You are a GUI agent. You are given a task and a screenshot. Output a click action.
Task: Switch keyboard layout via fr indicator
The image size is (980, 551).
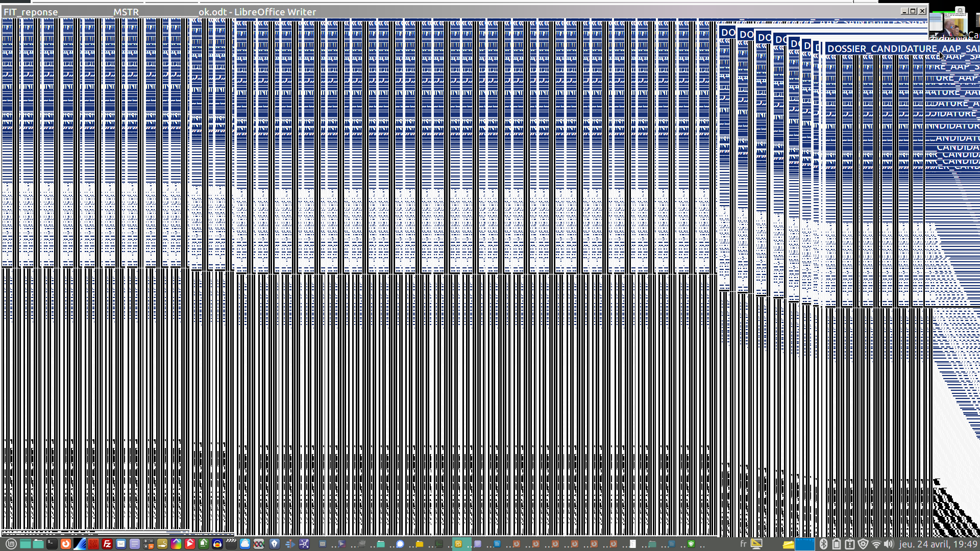(x=743, y=544)
